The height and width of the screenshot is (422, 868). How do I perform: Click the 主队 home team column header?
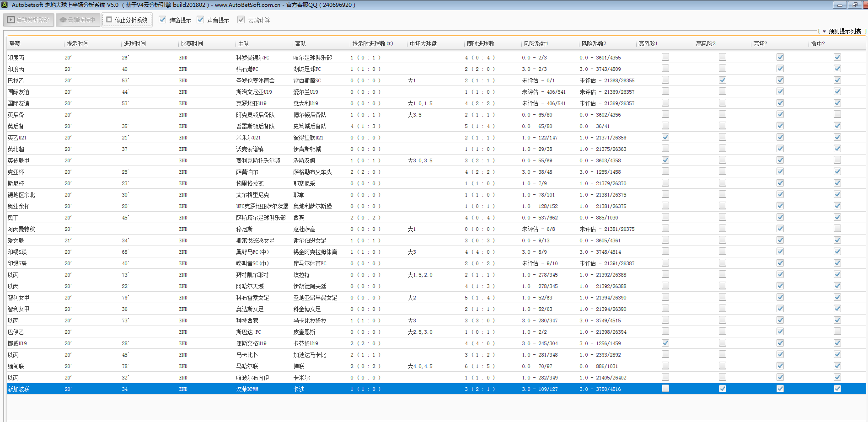(243, 43)
